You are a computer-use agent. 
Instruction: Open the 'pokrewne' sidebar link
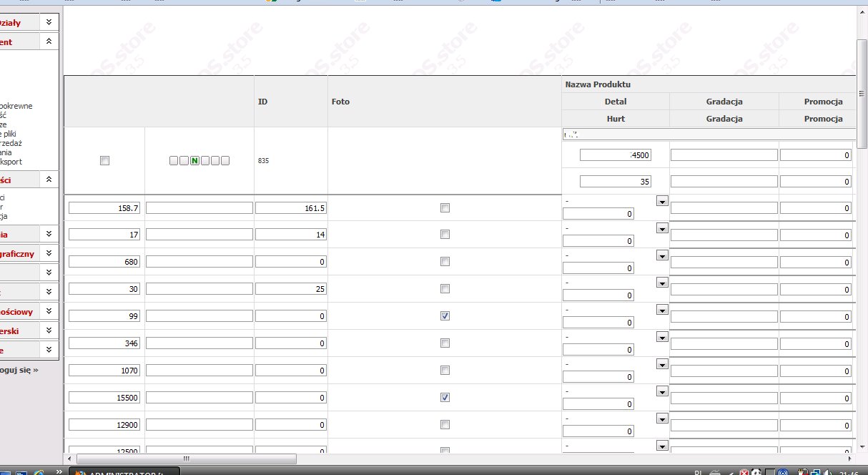pyautogui.click(x=16, y=106)
